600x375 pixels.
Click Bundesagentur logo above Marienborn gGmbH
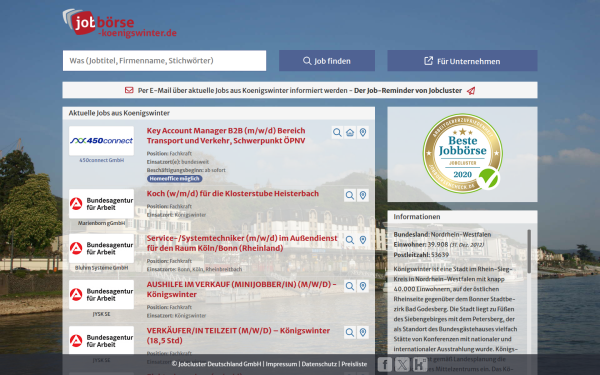click(101, 204)
